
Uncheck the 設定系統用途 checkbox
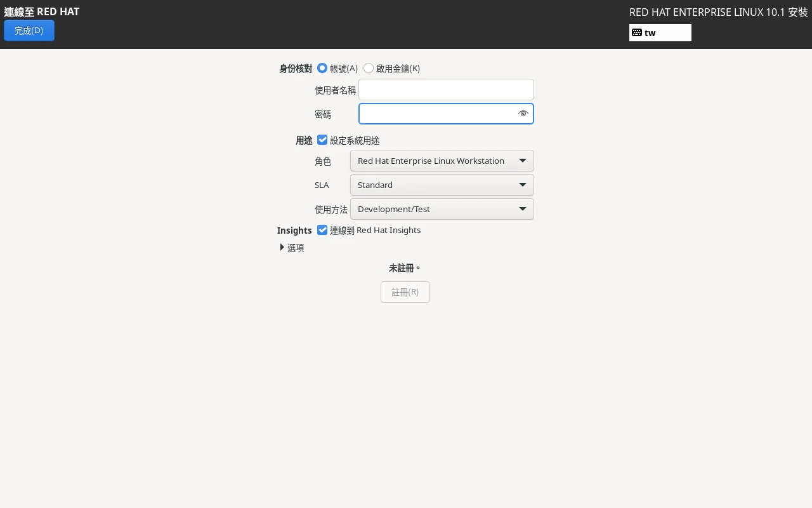[322, 140]
